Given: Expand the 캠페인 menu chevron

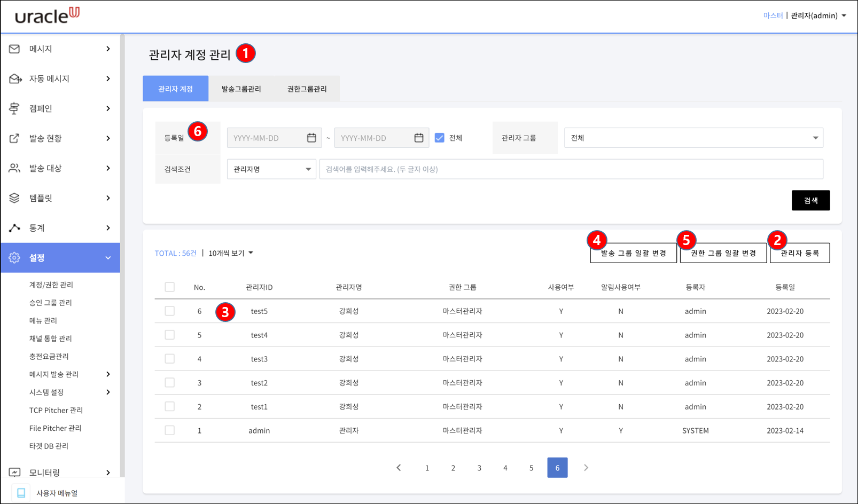Looking at the screenshot, I should tap(108, 108).
